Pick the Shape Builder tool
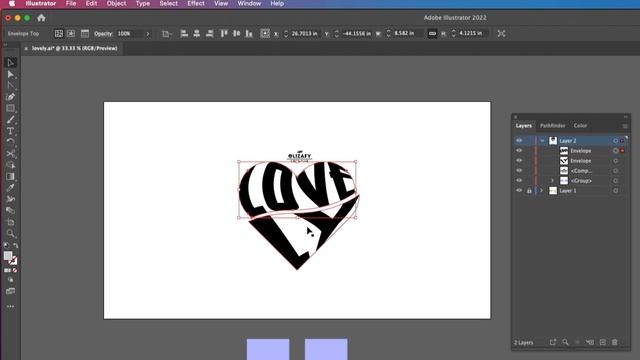640x360 pixels. [x=11, y=165]
